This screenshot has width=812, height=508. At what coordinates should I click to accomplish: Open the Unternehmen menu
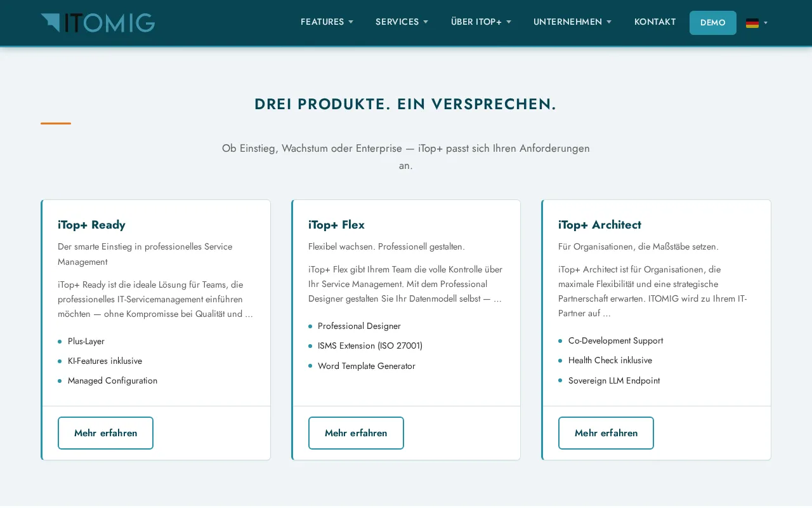coord(568,22)
